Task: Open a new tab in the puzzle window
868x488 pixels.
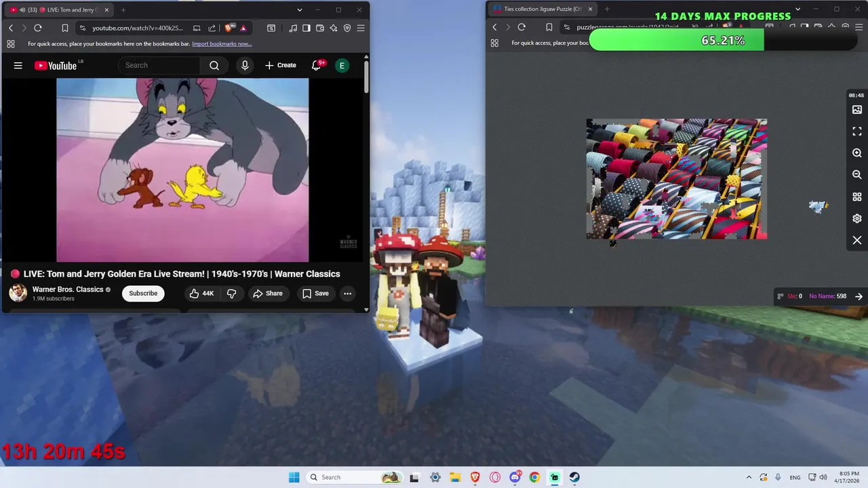Action: point(607,9)
